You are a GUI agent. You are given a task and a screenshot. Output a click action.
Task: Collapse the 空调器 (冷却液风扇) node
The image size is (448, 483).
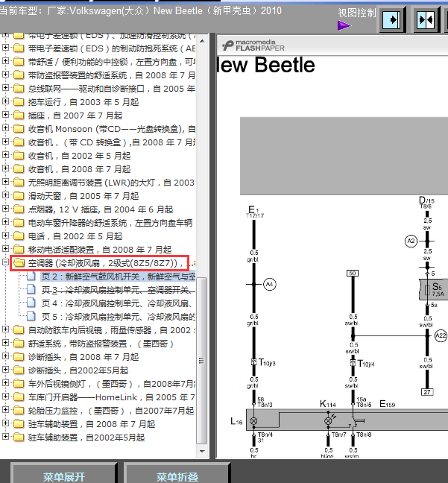tap(5, 262)
